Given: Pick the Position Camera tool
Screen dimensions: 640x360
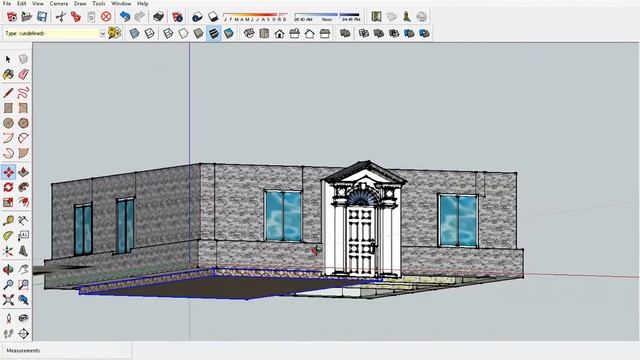Looking at the screenshot, I should 8,318.
